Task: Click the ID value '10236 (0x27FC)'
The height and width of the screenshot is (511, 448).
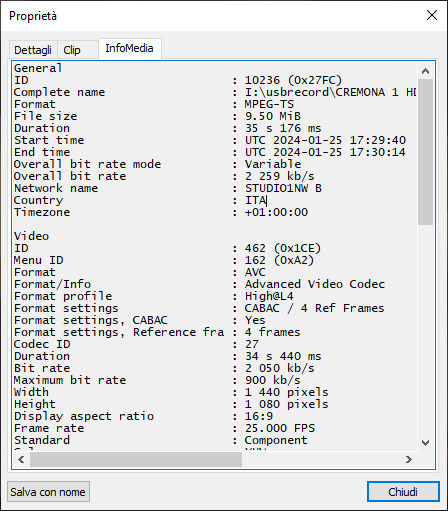Action: (293, 80)
